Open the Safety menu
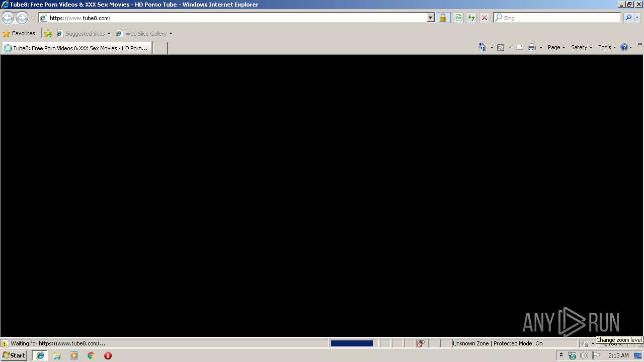This screenshot has width=644, height=362. pyautogui.click(x=582, y=47)
